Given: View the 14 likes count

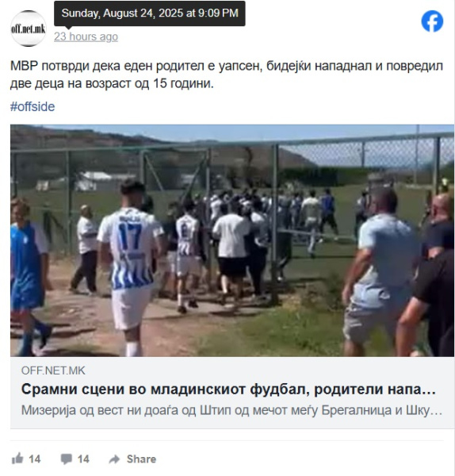Looking at the screenshot, I should [x=35, y=459].
